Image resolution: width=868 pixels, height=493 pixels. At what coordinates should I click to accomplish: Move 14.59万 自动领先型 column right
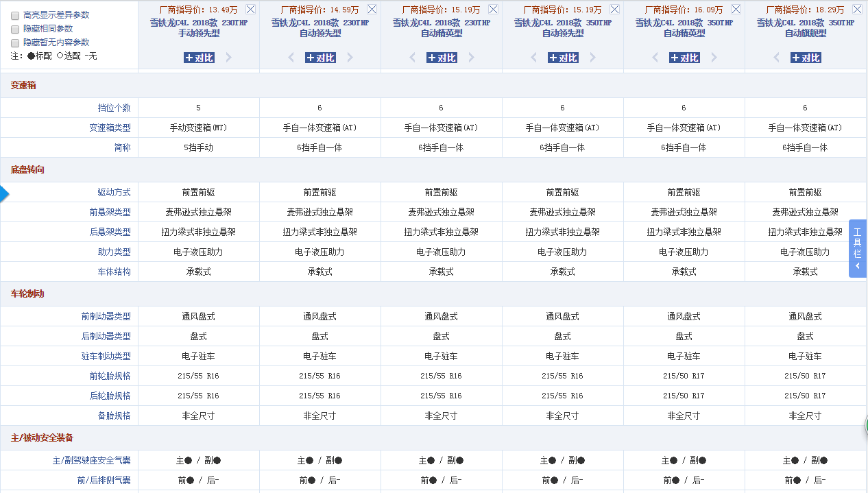350,58
